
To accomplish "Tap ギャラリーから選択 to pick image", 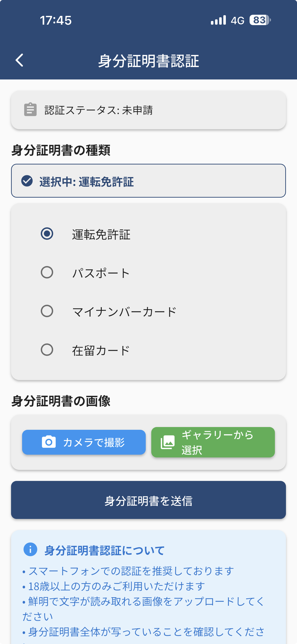I will [x=213, y=442].
